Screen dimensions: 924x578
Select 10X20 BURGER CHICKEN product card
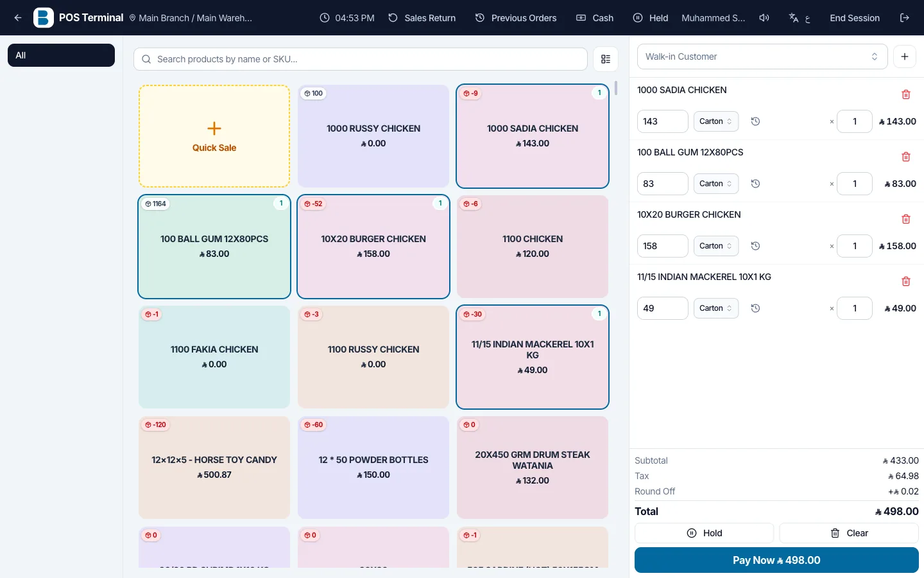click(x=373, y=247)
